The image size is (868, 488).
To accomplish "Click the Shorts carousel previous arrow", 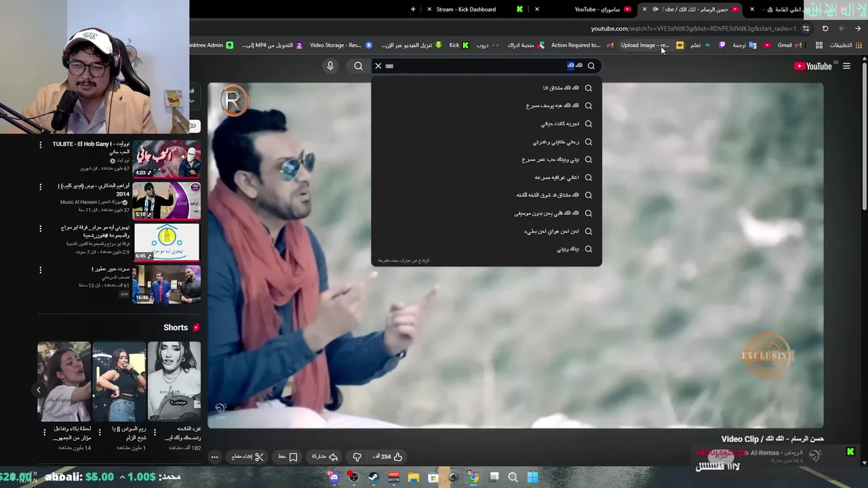I will click(x=39, y=390).
